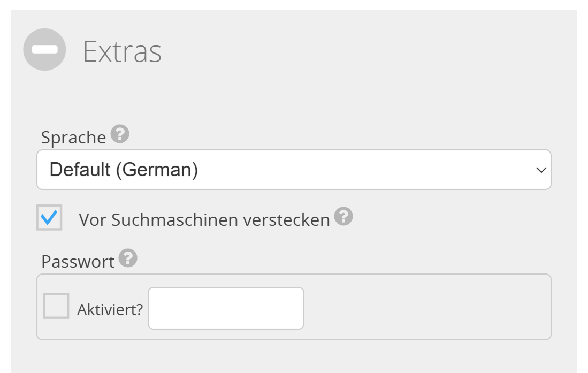This screenshot has height=373, width=588.
Task: Click empty area inside the Passwort group box
Action: coord(428,307)
